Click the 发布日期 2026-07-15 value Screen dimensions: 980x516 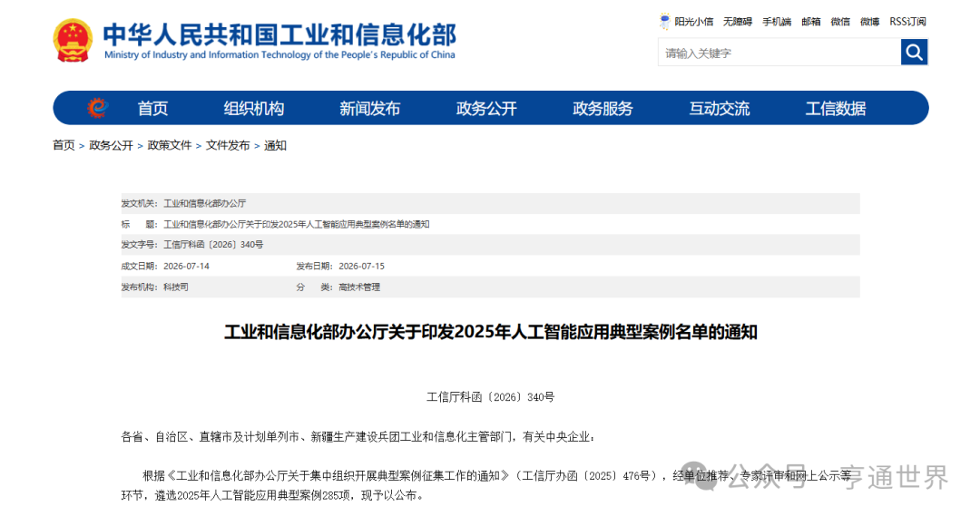(361, 266)
